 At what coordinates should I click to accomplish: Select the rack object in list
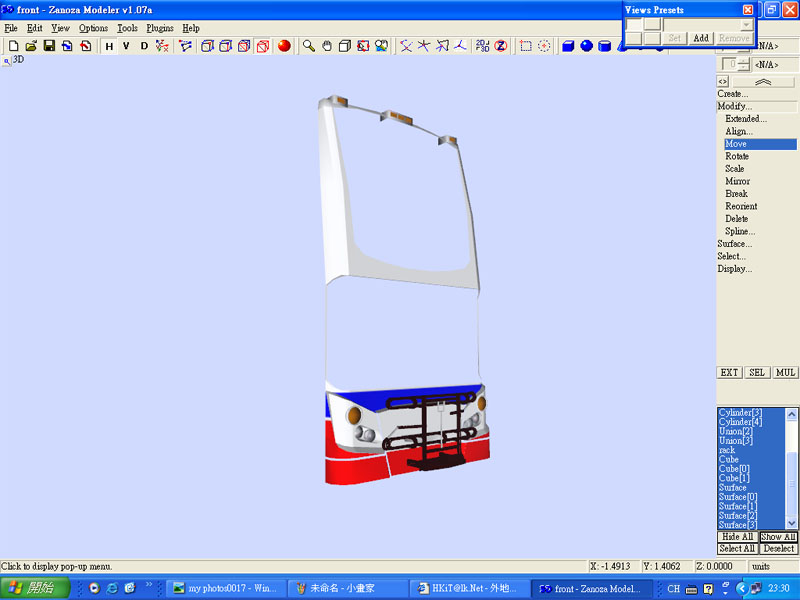click(727, 450)
